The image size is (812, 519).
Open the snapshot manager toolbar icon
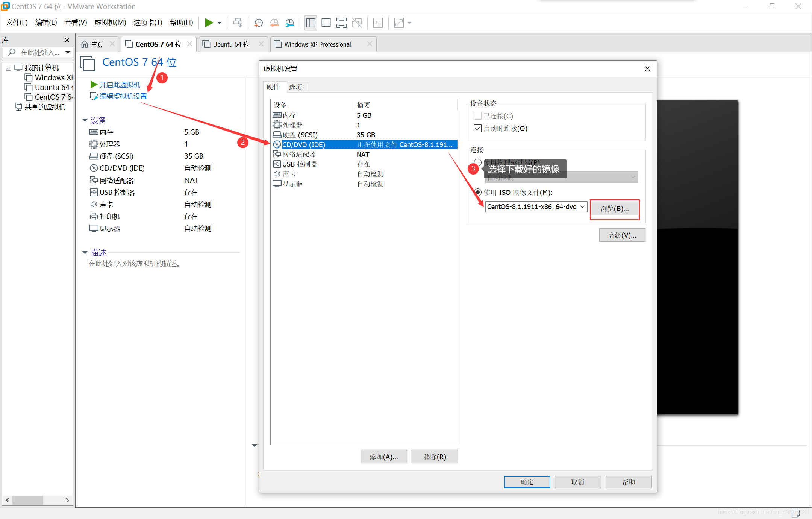coord(290,23)
